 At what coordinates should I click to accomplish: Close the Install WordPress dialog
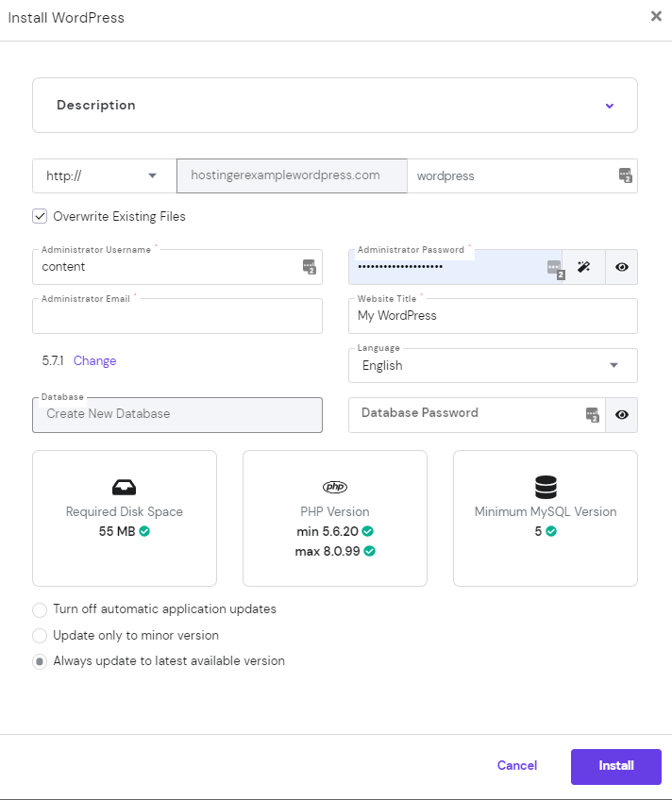(x=656, y=16)
